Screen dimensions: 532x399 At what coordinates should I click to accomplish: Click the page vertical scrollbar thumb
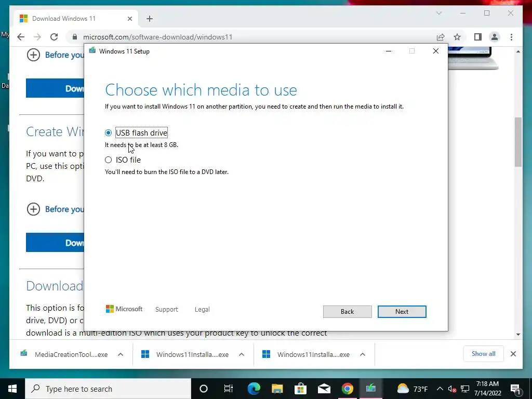pyautogui.click(x=518, y=142)
